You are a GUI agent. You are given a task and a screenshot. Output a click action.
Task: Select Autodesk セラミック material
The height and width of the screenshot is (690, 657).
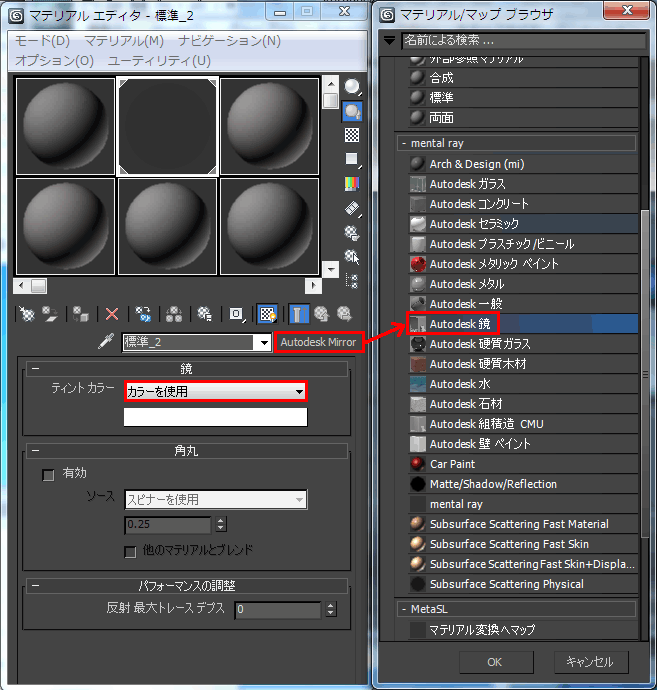click(524, 224)
